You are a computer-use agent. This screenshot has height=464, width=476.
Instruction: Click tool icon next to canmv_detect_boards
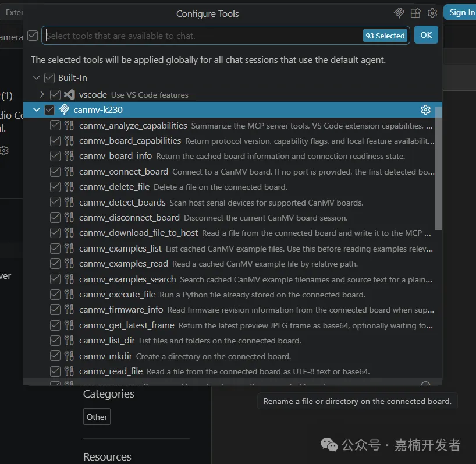pyautogui.click(x=69, y=202)
